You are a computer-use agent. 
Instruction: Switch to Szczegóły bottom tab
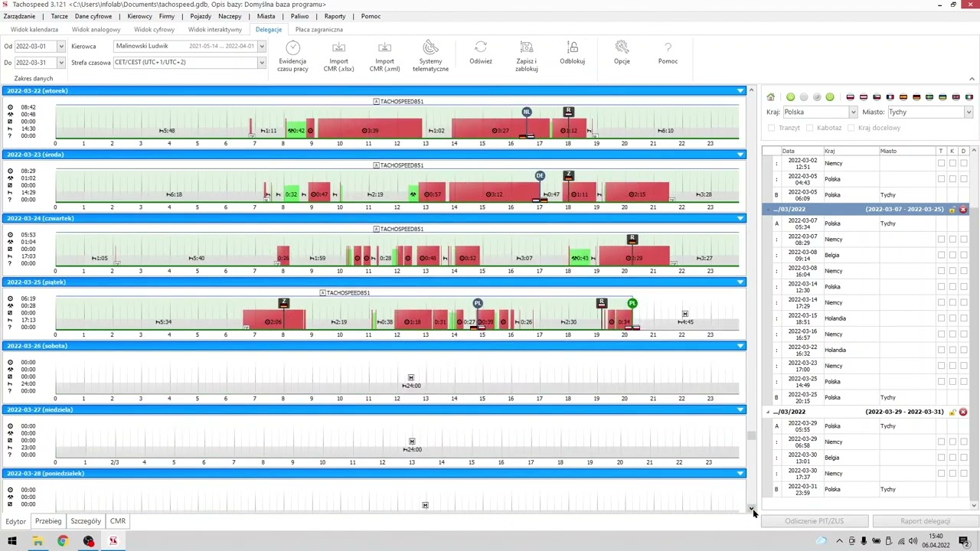86,521
